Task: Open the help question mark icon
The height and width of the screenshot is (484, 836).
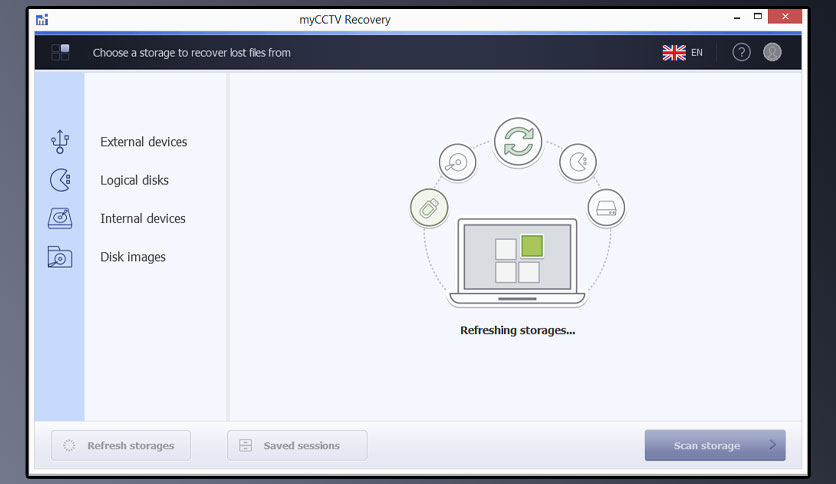Action: [741, 52]
